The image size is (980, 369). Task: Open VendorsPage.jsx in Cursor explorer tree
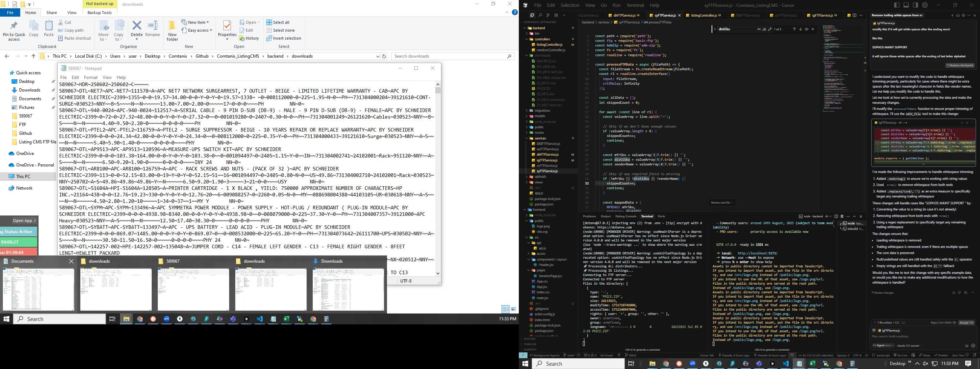point(550,276)
